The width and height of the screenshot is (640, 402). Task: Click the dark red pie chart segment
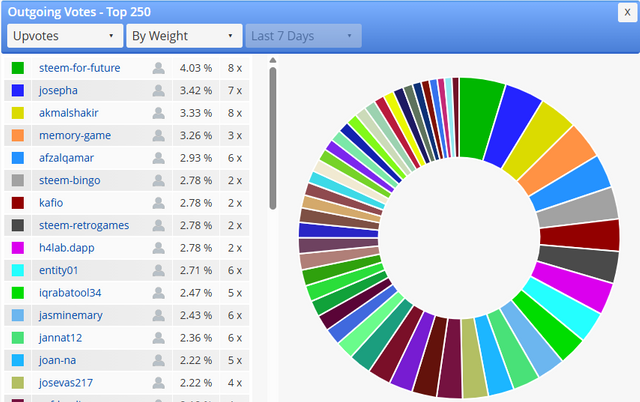(580, 235)
